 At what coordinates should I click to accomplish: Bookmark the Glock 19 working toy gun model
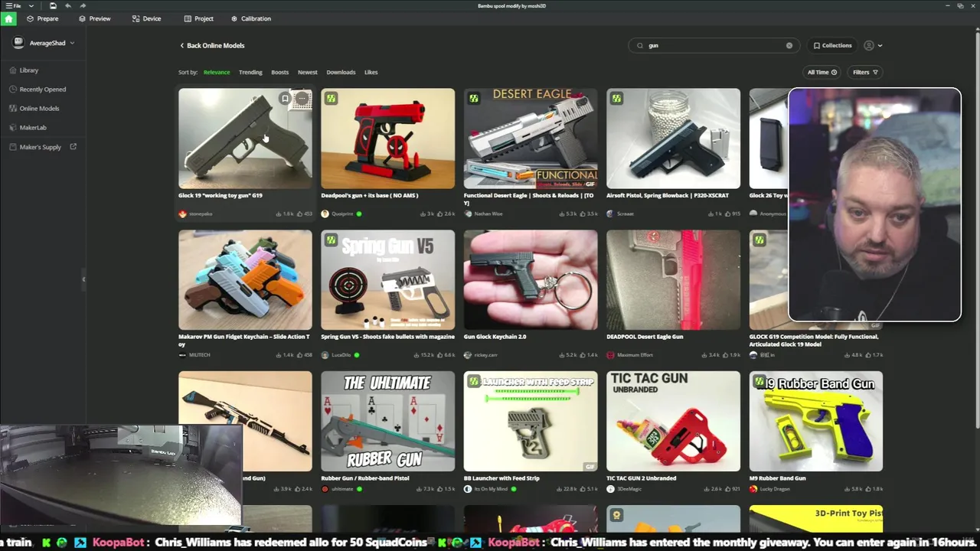click(x=285, y=98)
